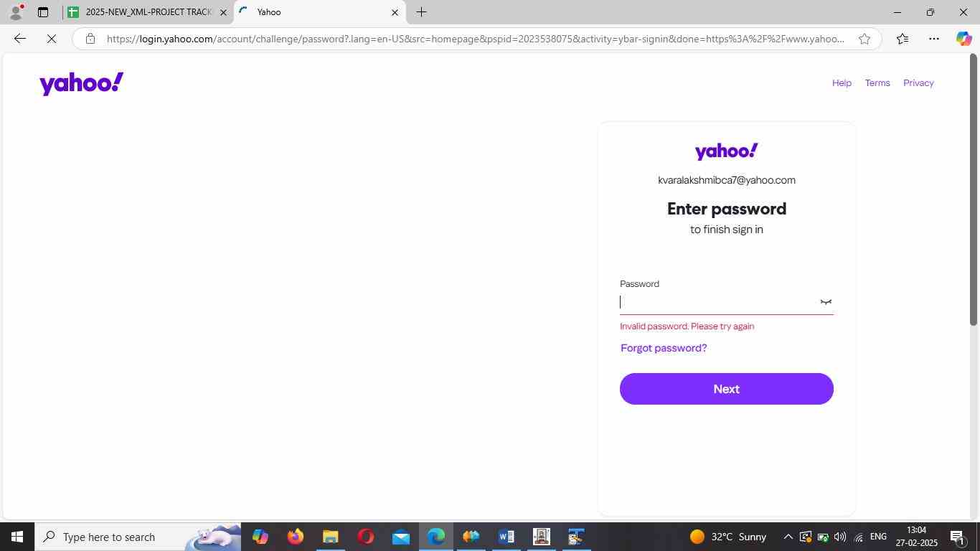Show hidden system tray icons
Viewport: 980px width, 551px height.
788,537
